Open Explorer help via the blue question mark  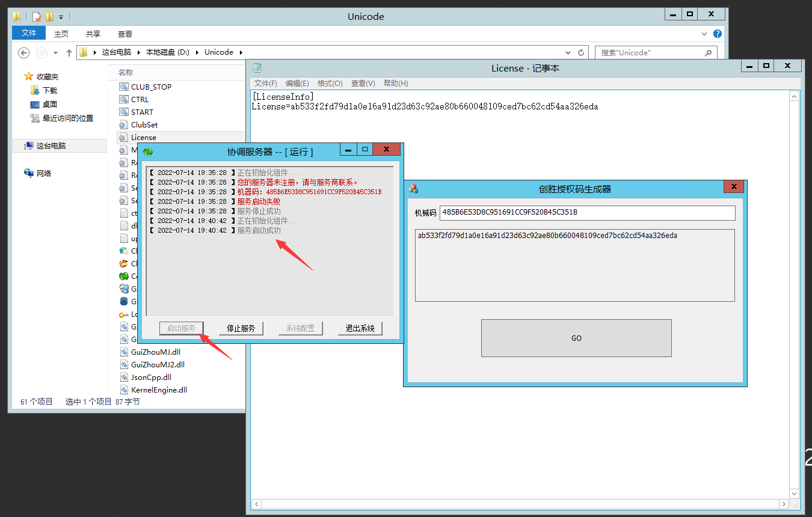point(717,34)
